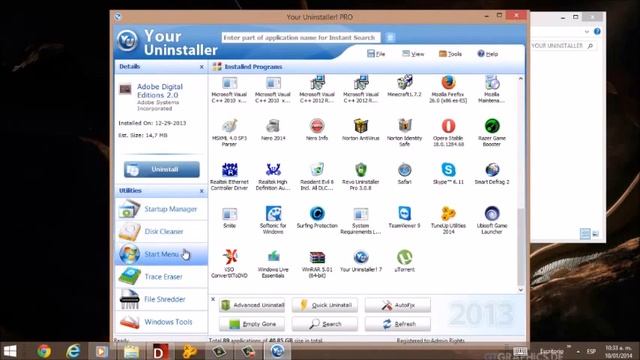Open Trace Eraser utility
This screenshot has width=640, height=360.
(161, 277)
